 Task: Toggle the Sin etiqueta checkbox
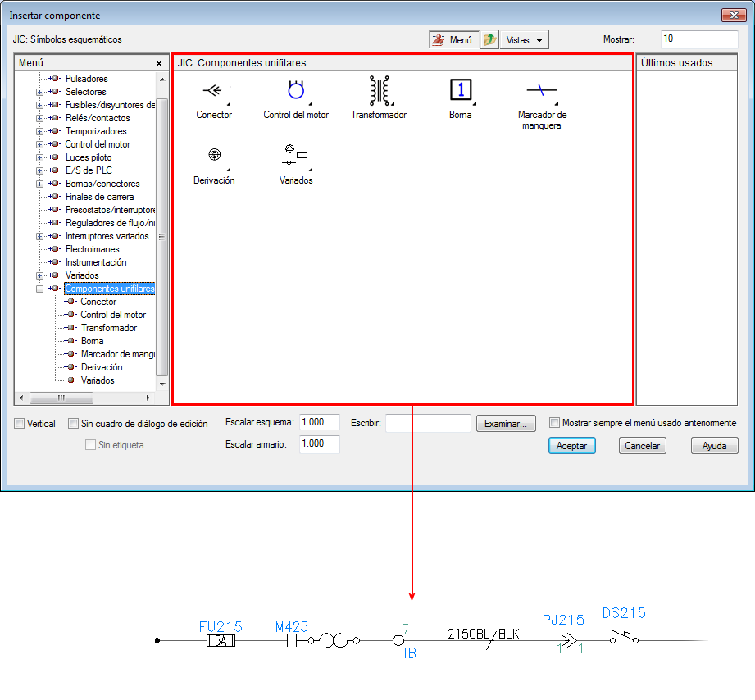(90, 445)
